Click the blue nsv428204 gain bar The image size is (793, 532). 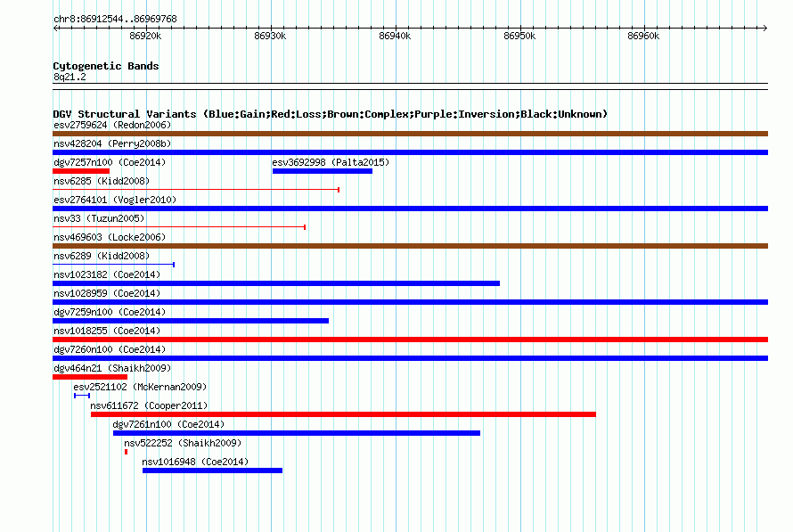410,152
